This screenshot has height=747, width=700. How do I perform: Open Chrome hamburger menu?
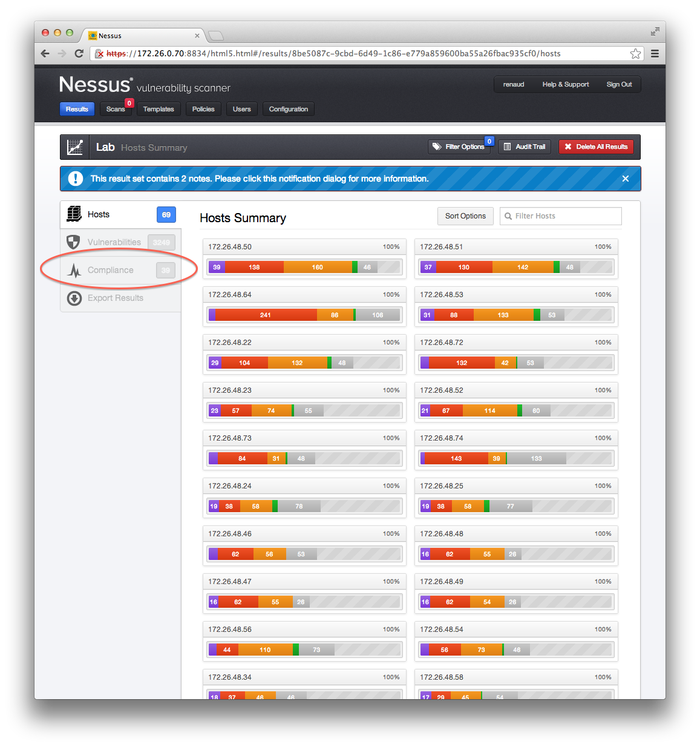point(655,53)
